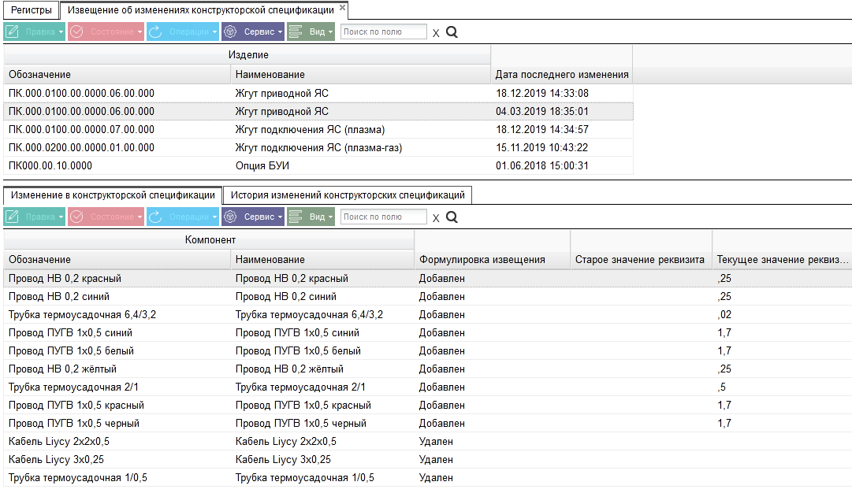Viewport: 852px width, 504px height.
Task: Select Трубка термоусадочная 6,4/3,2 designation cell
Action: tap(117, 314)
